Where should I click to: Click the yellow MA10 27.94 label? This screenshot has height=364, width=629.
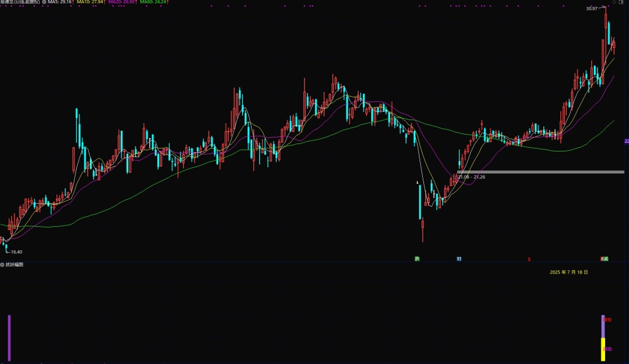coord(91,2)
